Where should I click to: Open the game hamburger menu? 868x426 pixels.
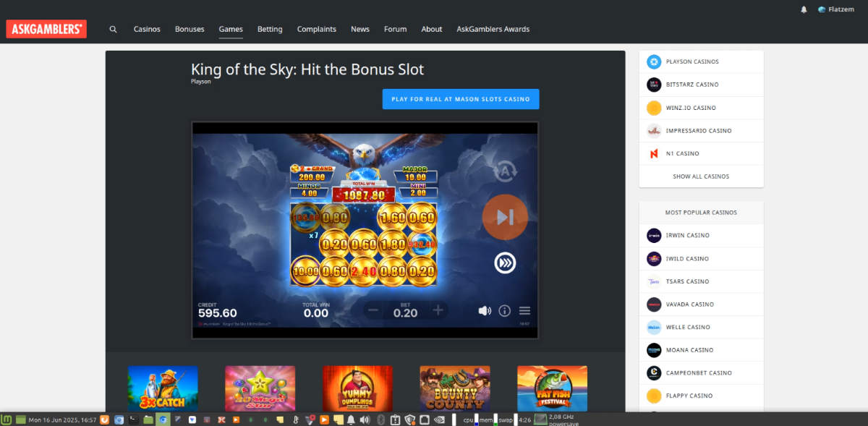coord(525,310)
